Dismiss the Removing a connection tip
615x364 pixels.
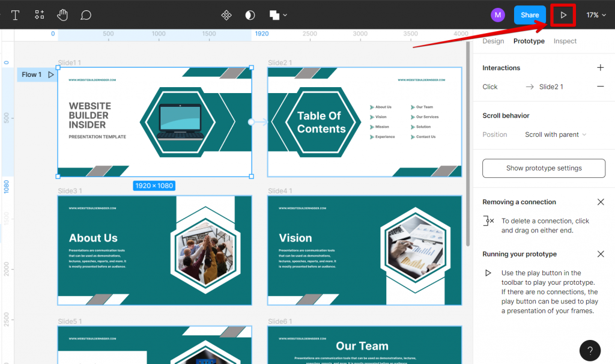601,202
